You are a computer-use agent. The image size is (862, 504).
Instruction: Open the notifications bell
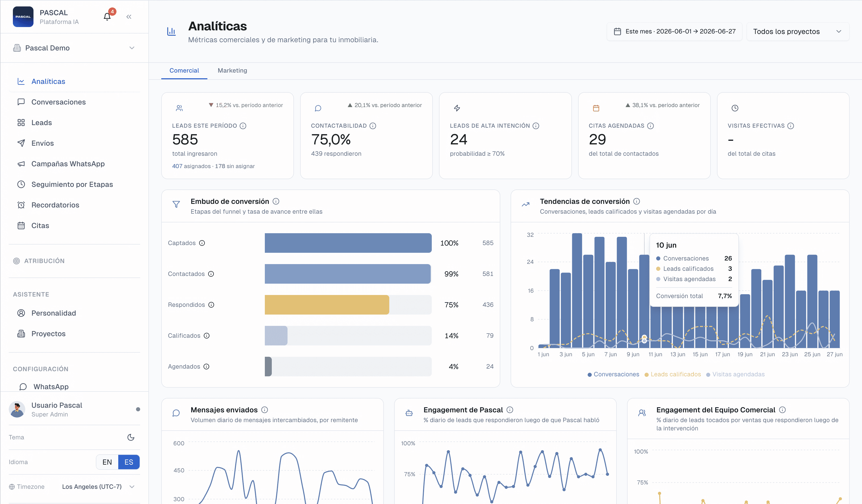coord(107,16)
